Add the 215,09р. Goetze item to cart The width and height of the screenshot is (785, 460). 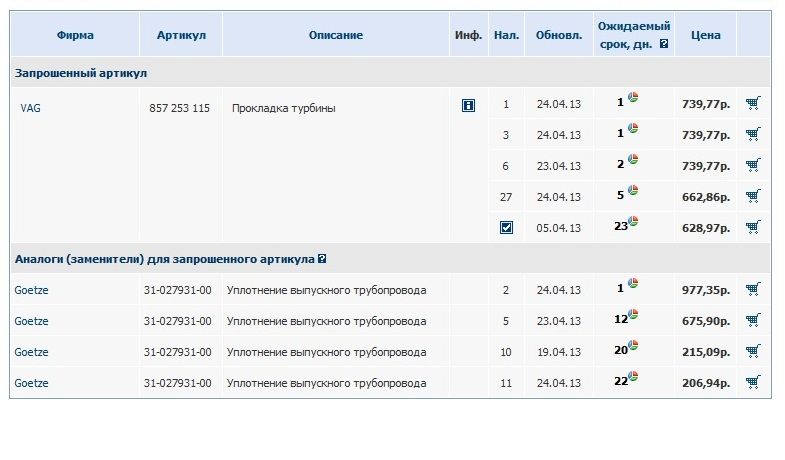753,351
